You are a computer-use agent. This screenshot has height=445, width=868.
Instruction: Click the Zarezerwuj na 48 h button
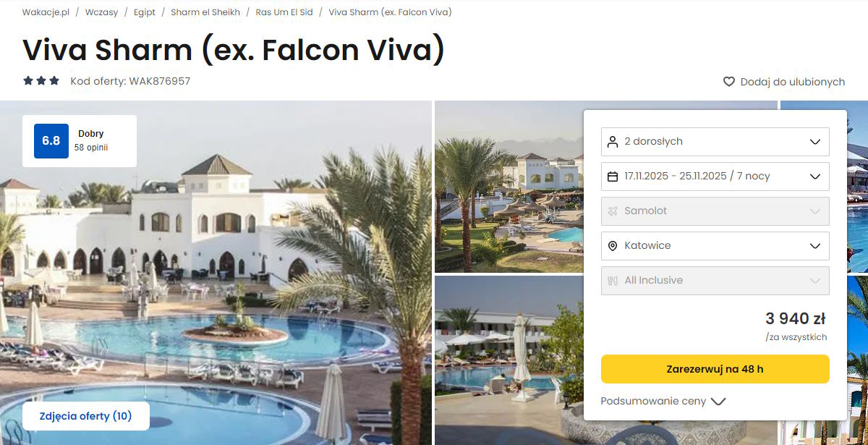pyautogui.click(x=715, y=369)
